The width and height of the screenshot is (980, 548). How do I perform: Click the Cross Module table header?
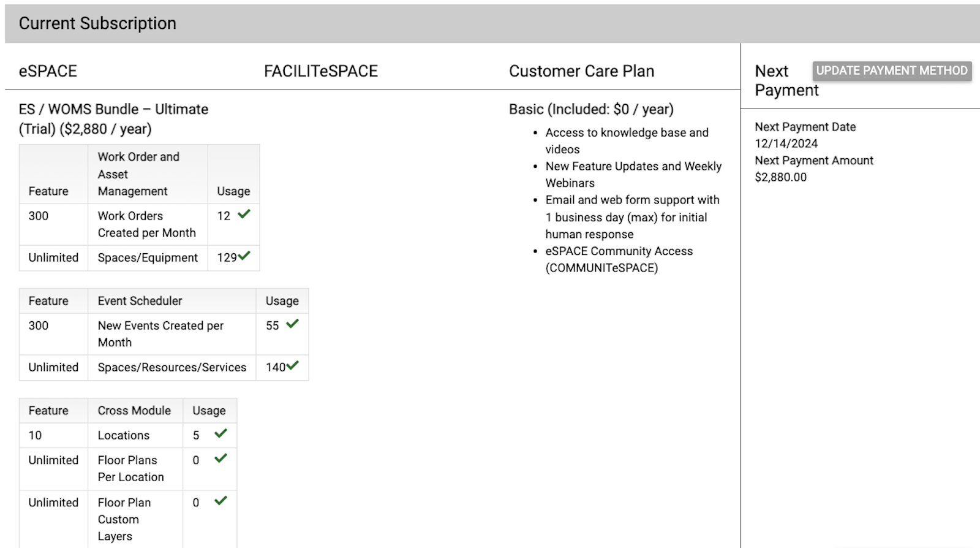(134, 411)
